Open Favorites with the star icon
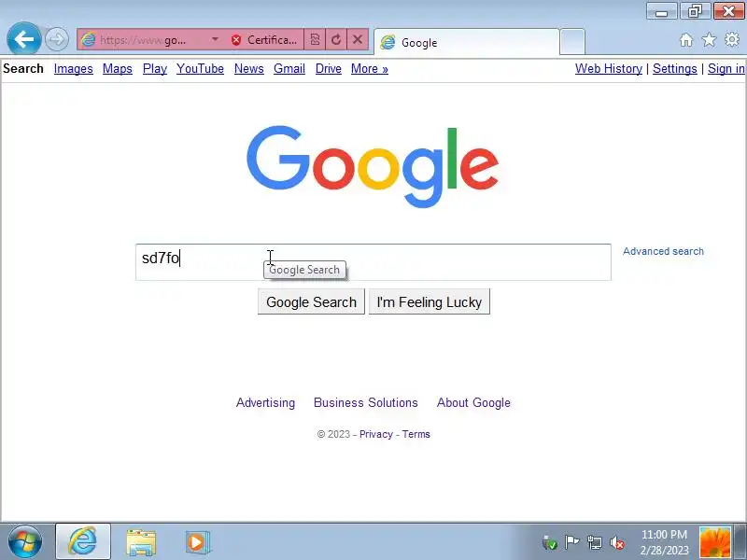747x560 pixels. (709, 39)
